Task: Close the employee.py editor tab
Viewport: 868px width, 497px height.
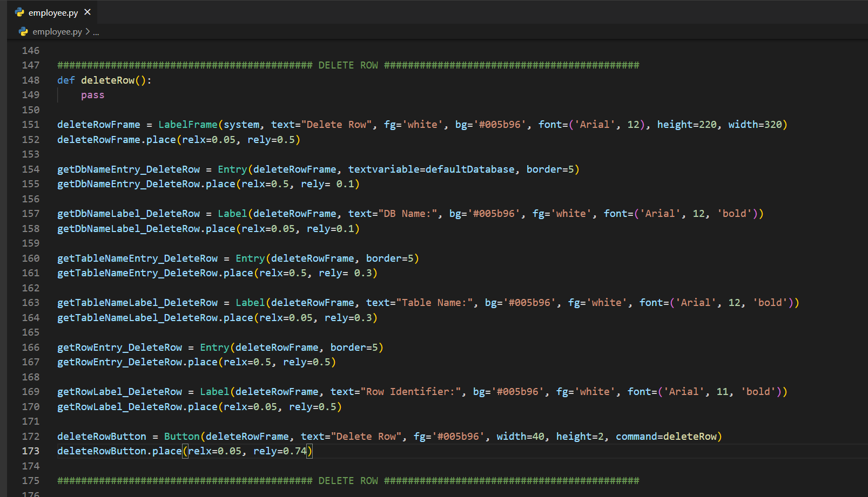Action: tap(88, 12)
